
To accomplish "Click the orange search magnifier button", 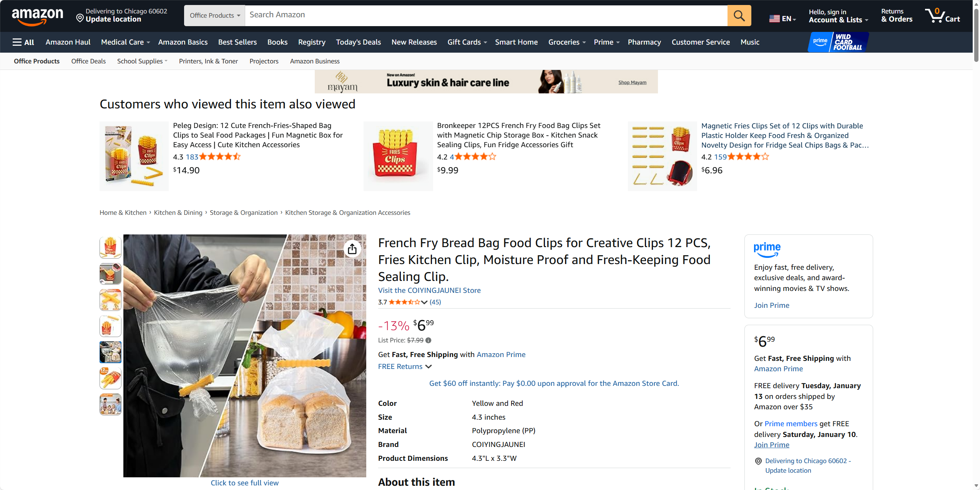I will click(739, 16).
